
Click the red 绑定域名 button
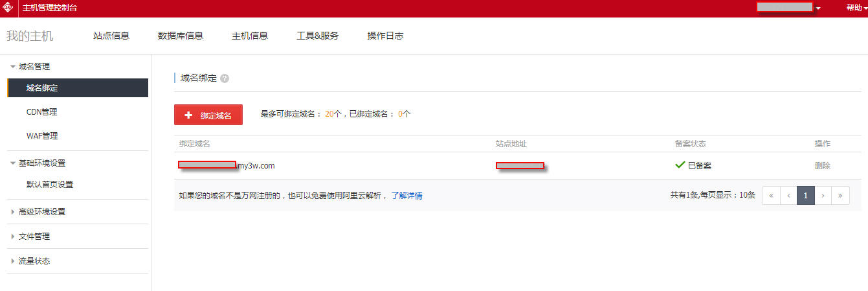(x=208, y=115)
